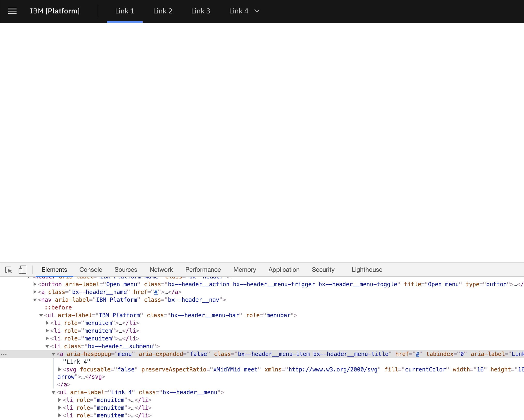524x420 pixels.
Task: Expand the first menuitem li node
Action: [x=47, y=323]
